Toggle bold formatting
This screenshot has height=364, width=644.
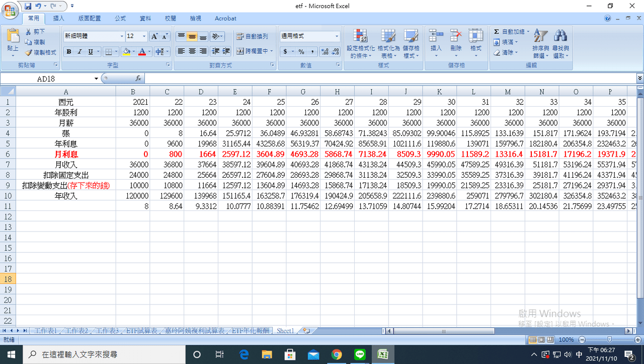[68, 51]
